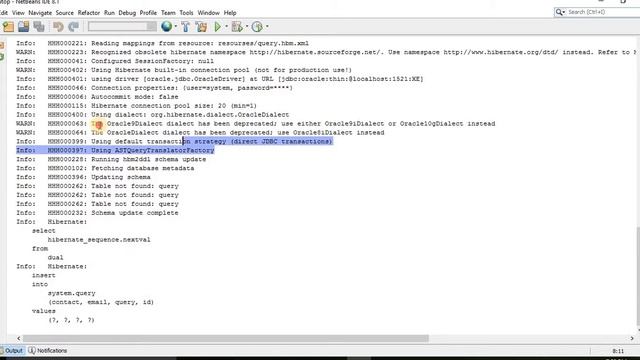Open the View menu
The image size is (640, 360).
point(18,13)
